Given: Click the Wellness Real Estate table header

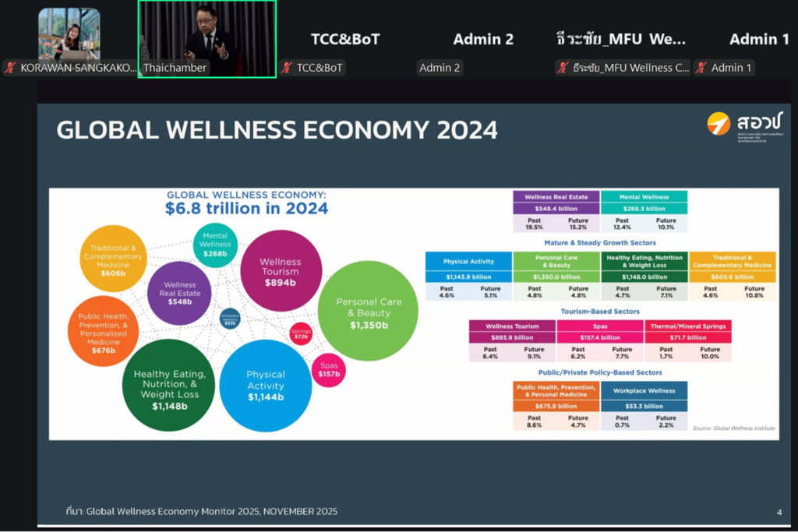Looking at the screenshot, I should [556, 197].
